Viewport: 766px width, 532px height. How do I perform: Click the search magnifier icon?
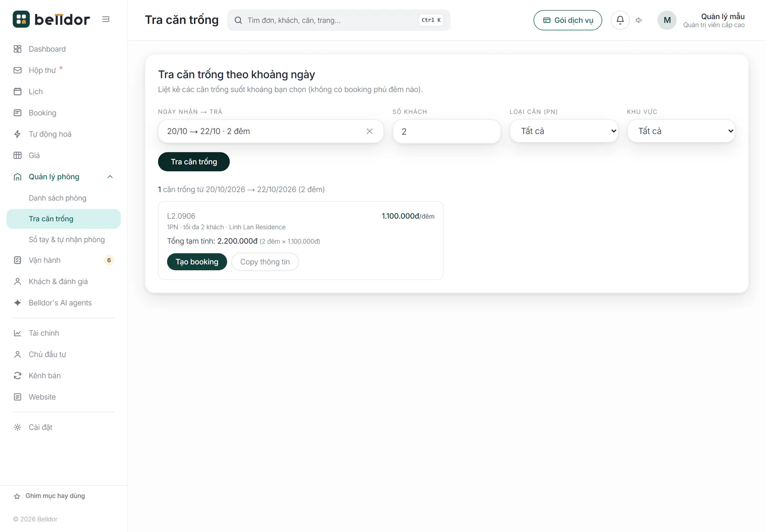tap(238, 20)
